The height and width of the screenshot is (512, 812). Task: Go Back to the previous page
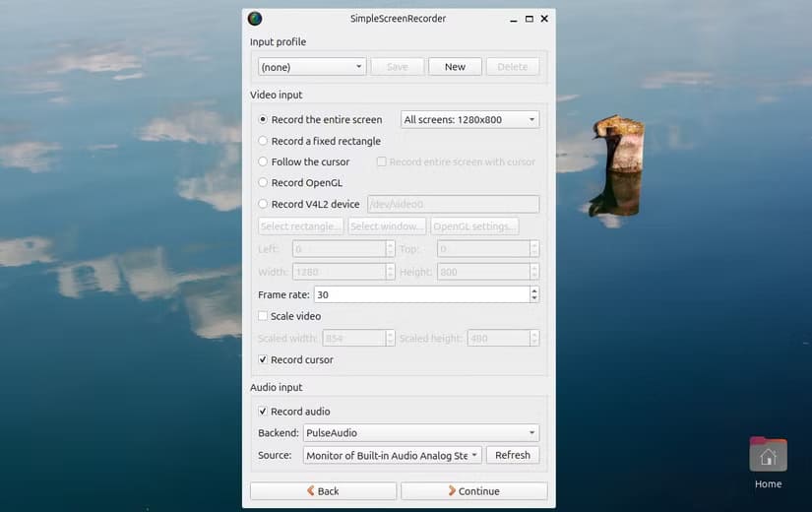click(x=323, y=490)
